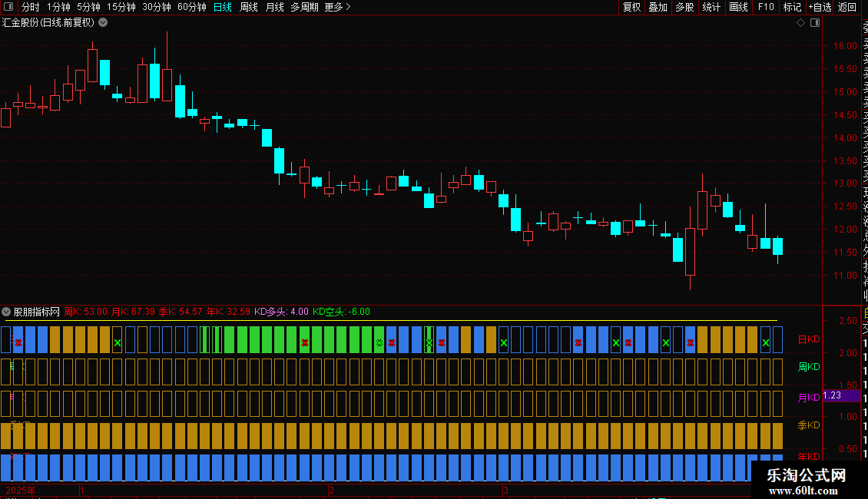868x499 pixels.
Task: Click the KD空头: -6.00 value
Action: coord(341,312)
